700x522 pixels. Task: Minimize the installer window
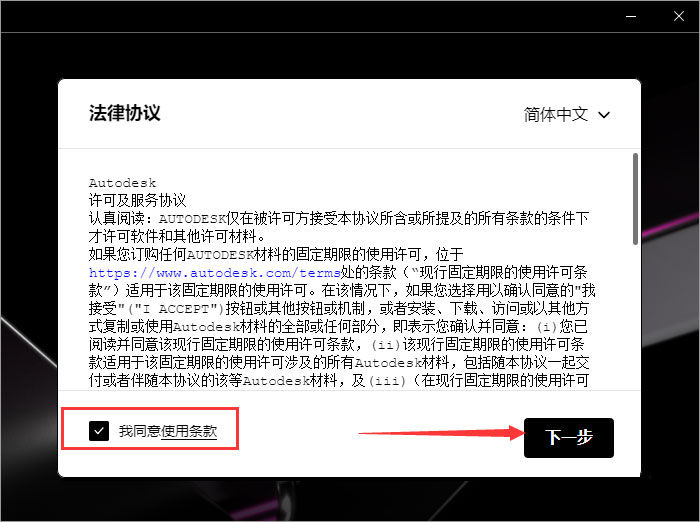(x=631, y=17)
